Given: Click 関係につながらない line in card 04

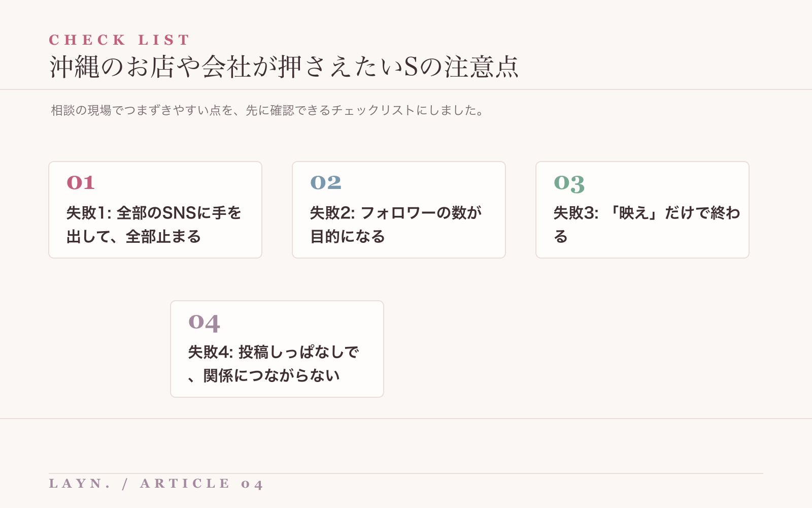Looking at the screenshot, I should click(x=272, y=376).
